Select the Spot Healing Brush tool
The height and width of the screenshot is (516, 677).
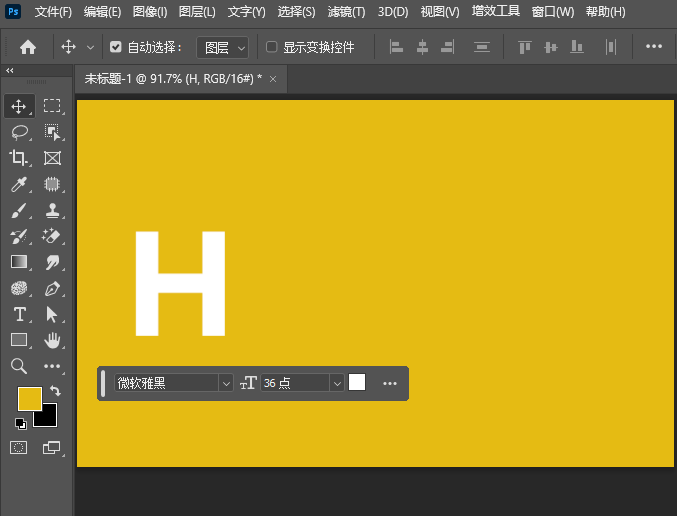(x=52, y=184)
